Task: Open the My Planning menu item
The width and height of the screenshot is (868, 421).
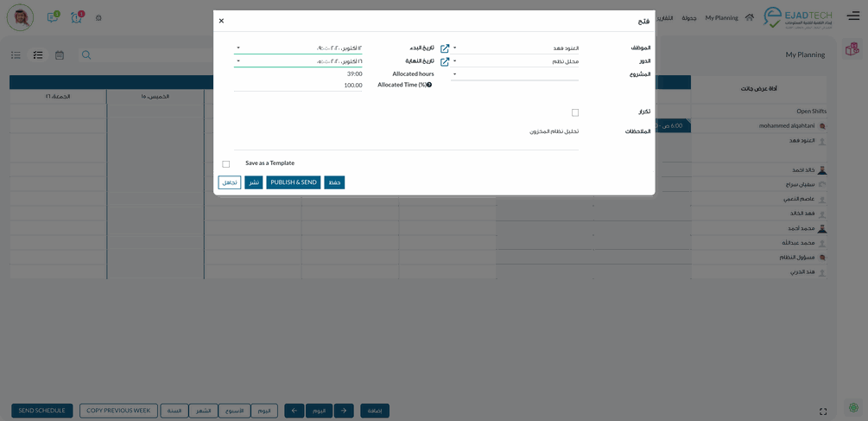Action: pyautogui.click(x=721, y=17)
